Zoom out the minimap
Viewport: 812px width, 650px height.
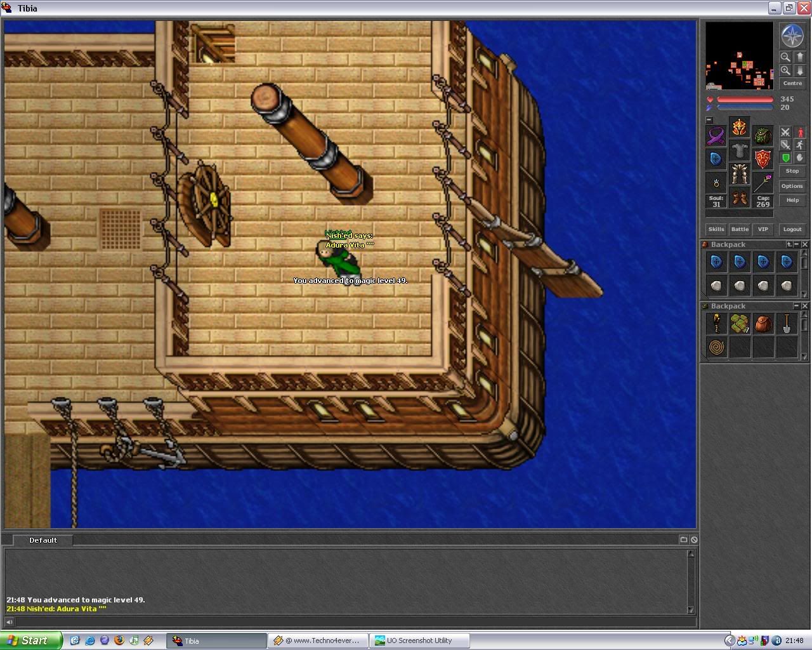pyautogui.click(x=785, y=57)
